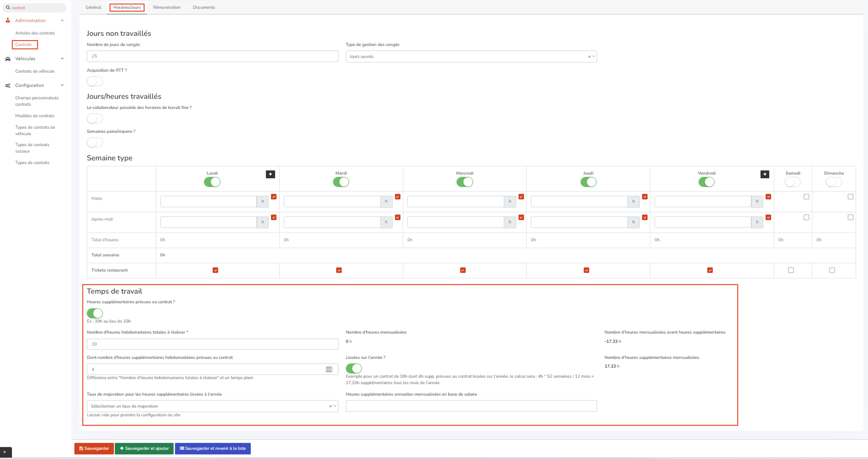
Task: Open the Documents tab
Action: [x=204, y=8]
